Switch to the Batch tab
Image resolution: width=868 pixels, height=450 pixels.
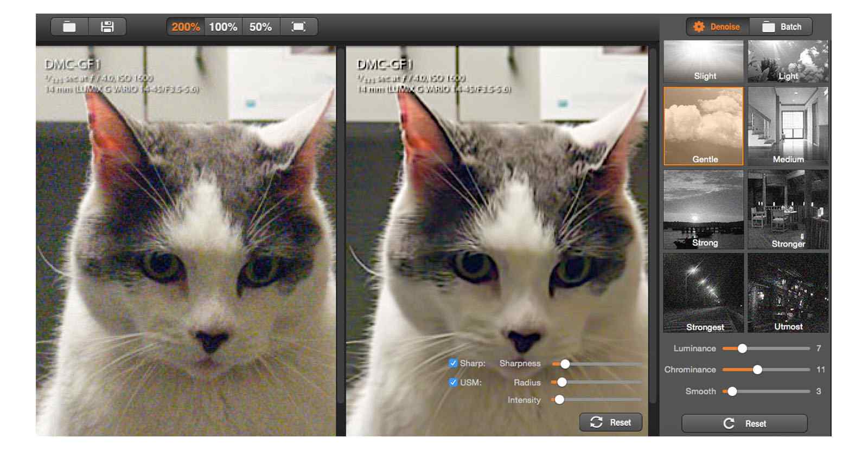point(781,27)
